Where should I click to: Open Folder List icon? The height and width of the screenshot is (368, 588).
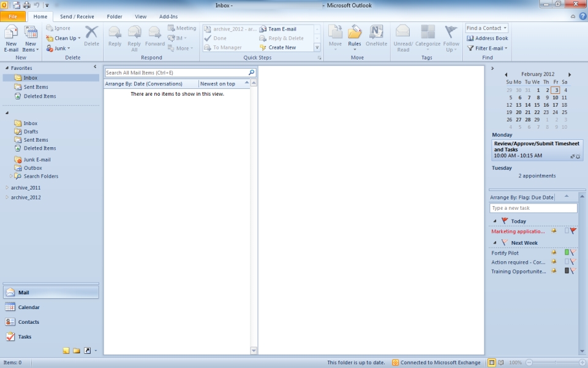click(77, 351)
